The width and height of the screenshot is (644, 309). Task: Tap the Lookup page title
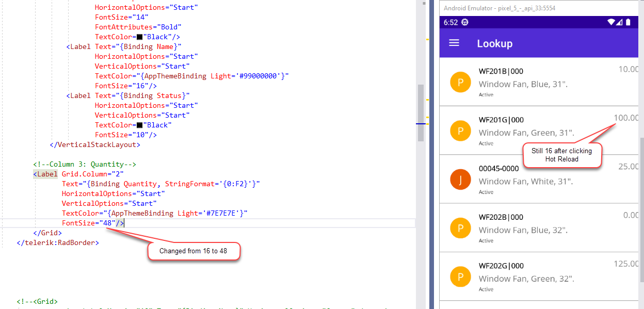point(494,44)
